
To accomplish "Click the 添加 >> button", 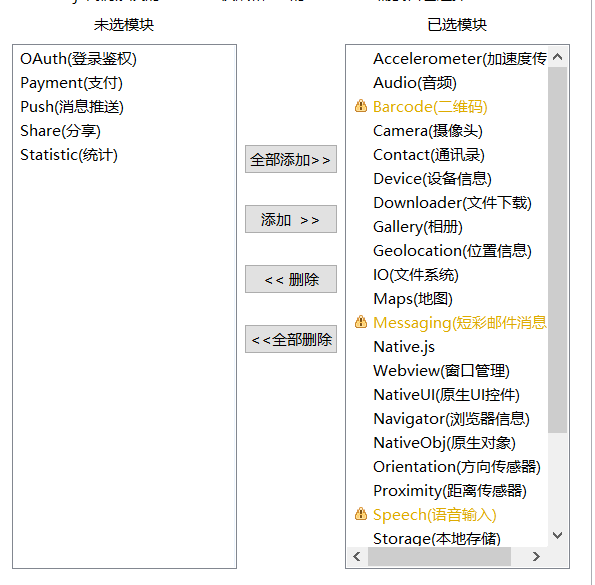I will (x=291, y=219).
